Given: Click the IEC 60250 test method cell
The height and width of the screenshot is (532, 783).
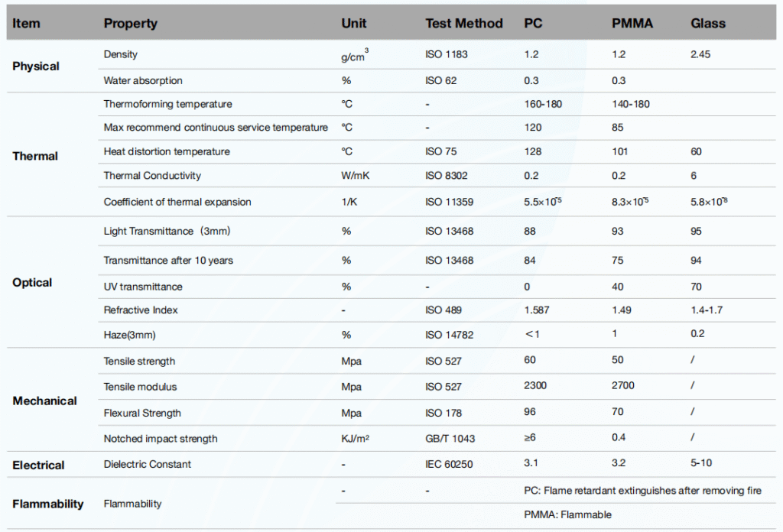Looking at the screenshot, I should [450, 465].
